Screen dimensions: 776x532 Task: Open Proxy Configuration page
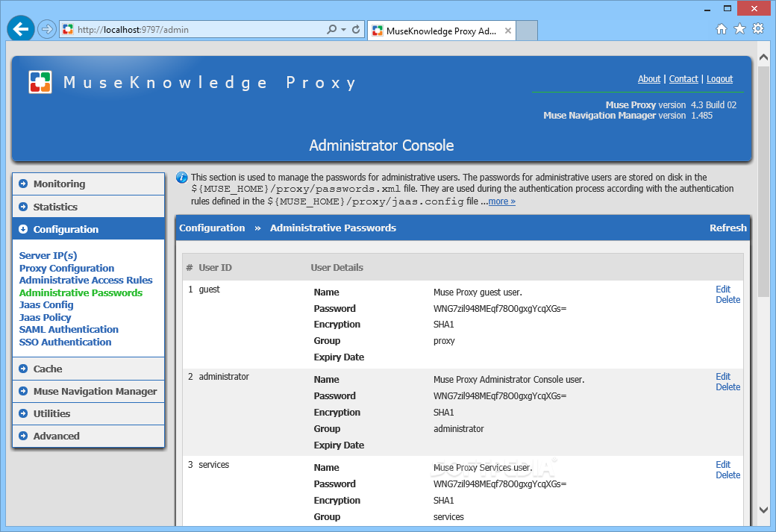click(x=67, y=268)
